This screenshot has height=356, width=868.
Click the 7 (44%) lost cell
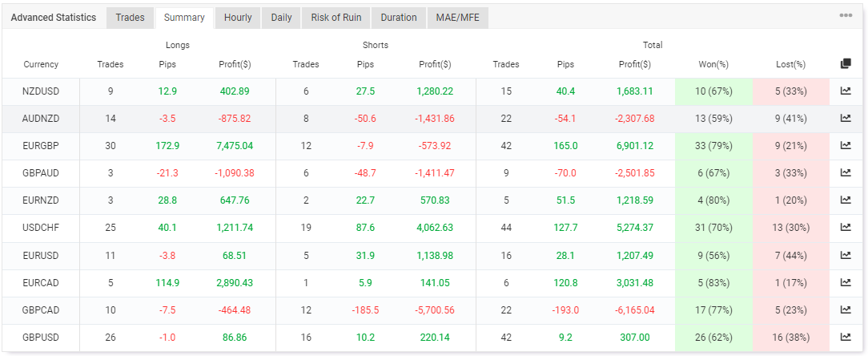click(790, 255)
